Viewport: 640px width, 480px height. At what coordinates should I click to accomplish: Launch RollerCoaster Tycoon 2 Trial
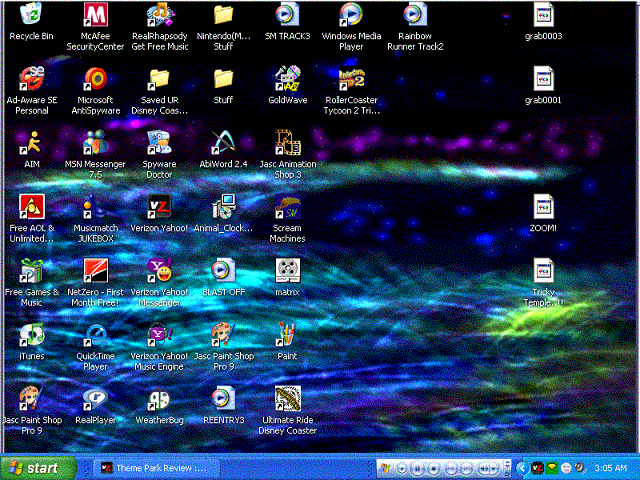(351, 91)
